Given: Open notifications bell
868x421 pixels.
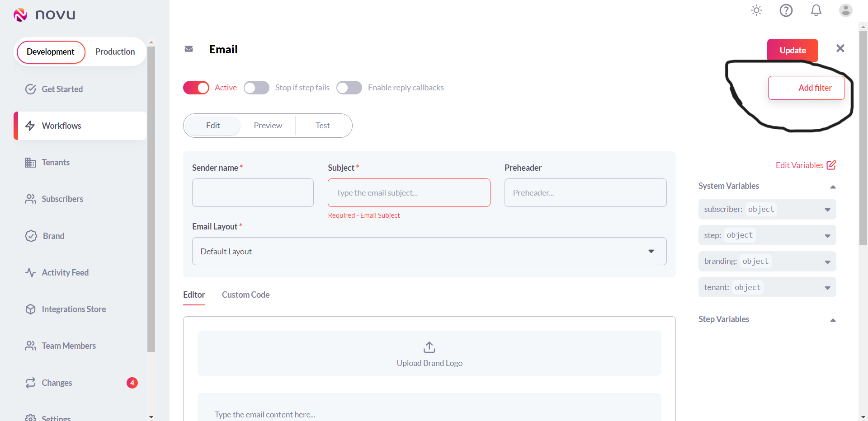Looking at the screenshot, I should pos(816,10).
